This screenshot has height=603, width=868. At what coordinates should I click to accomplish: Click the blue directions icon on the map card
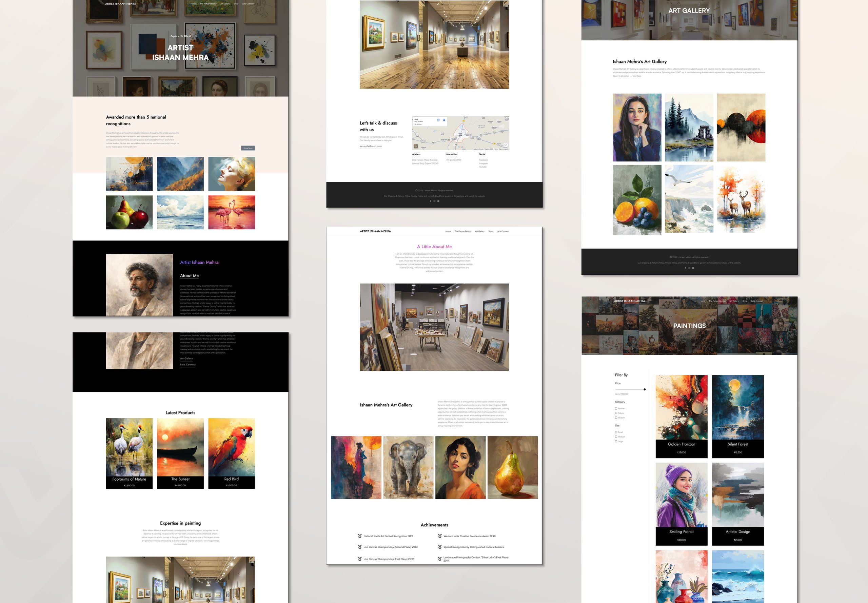(444, 120)
